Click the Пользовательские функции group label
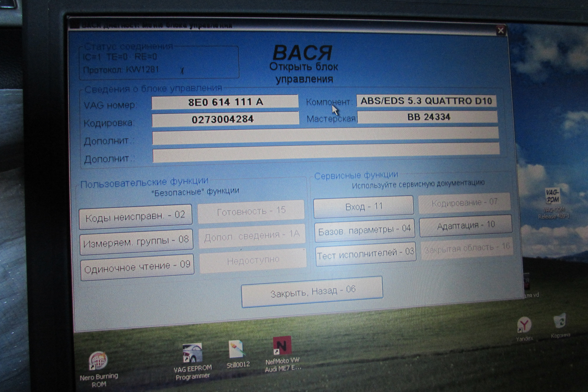Viewport: 588px width, 392px height. coord(144,183)
